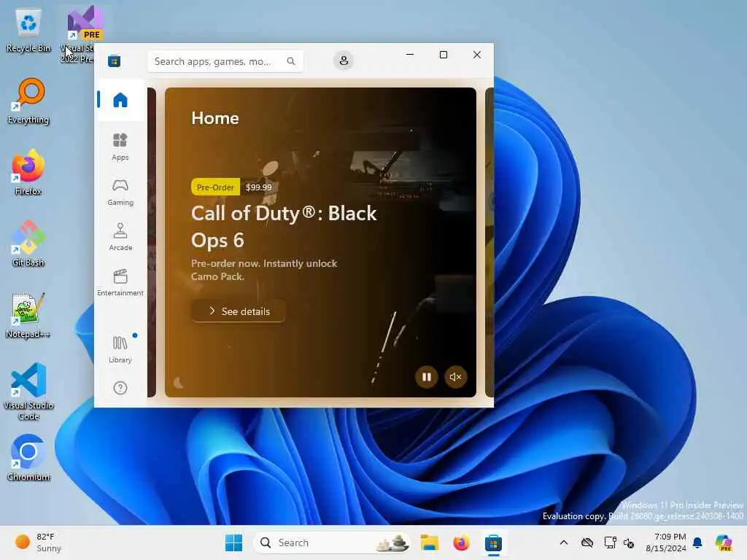Select the Firefox desktop shortcut
The image size is (747, 560).
[x=28, y=172]
